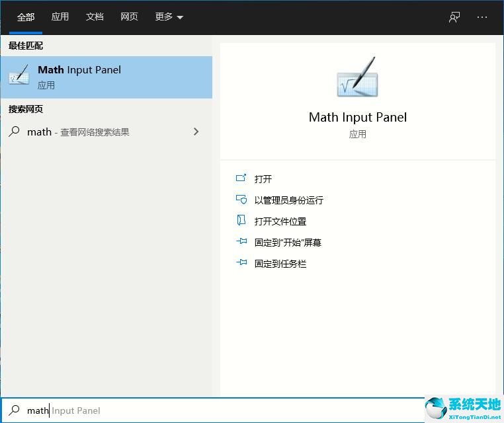Click Math Input Panel icon in results list

(19, 75)
